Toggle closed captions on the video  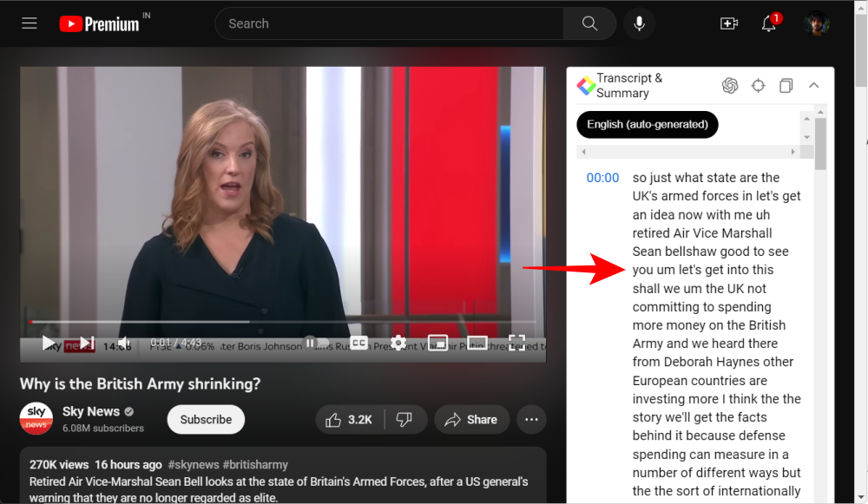(x=359, y=343)
